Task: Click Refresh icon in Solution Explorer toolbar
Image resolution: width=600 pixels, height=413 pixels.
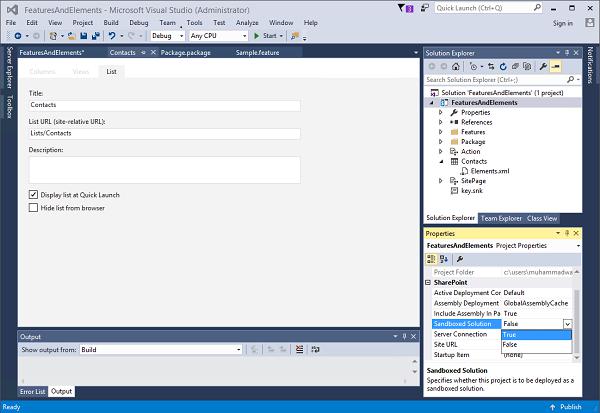Action: [503, 67]
